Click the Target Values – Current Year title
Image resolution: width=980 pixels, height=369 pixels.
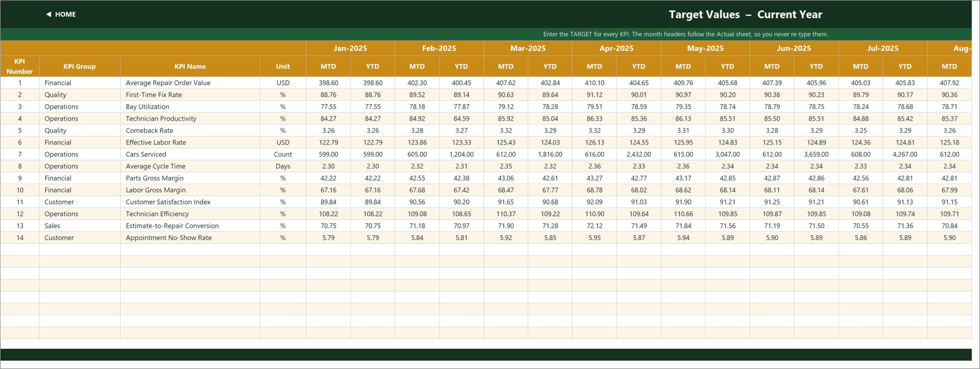(x=745, y=15)
